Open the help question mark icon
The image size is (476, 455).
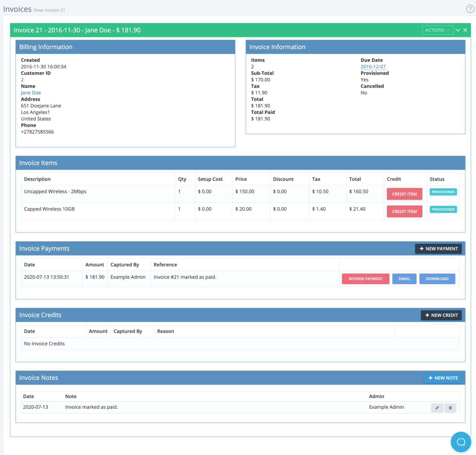[470, 9]
